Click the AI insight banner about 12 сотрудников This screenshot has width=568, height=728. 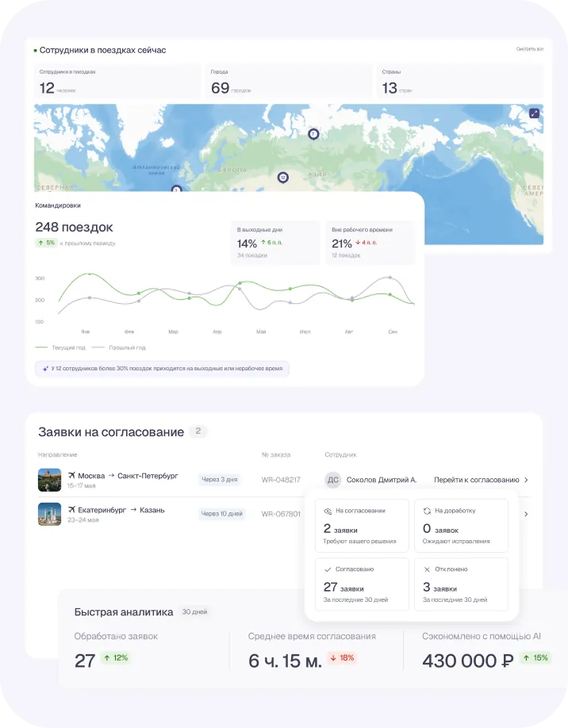click(162, 369)
